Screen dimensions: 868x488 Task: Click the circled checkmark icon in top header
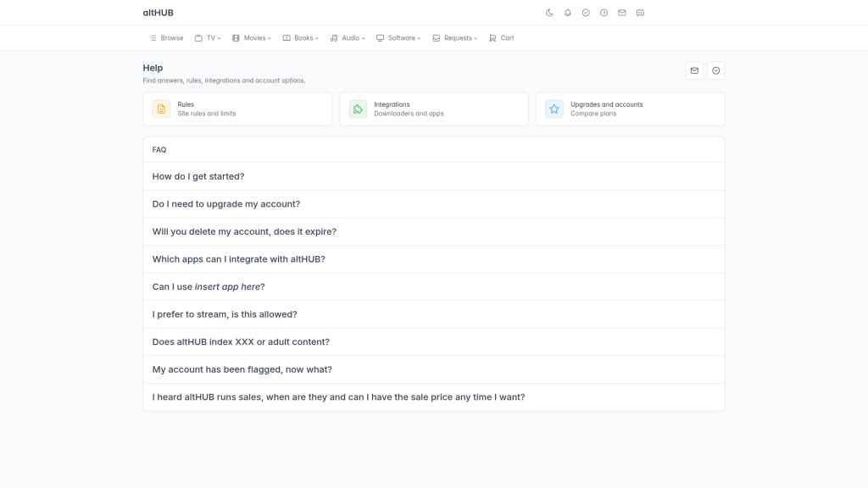coord(586,13)
